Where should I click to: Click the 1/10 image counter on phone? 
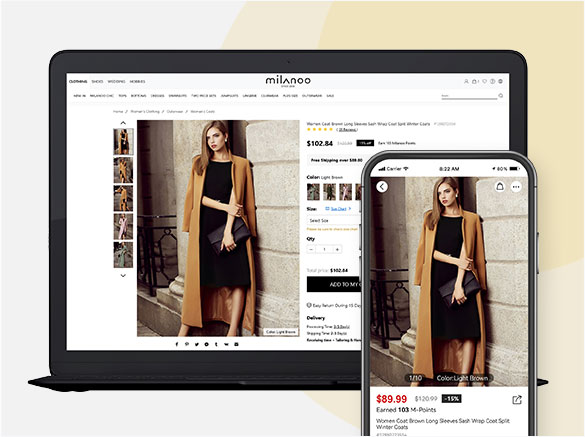(415, 378)
